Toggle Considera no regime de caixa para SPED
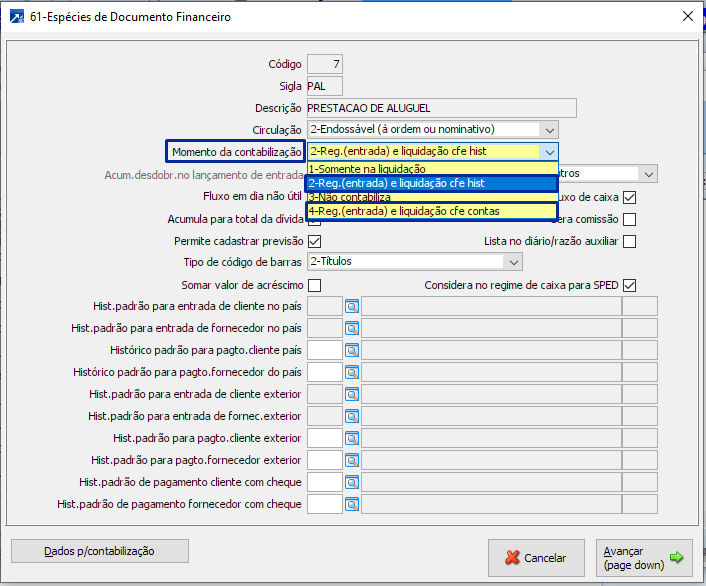The image size is (706, 586). click(x=629, y=286)
